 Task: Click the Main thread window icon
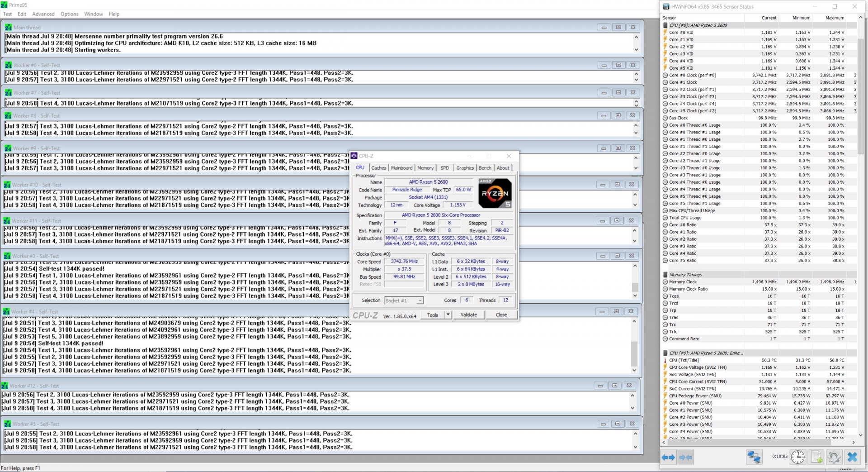click(x=8, y=27)
